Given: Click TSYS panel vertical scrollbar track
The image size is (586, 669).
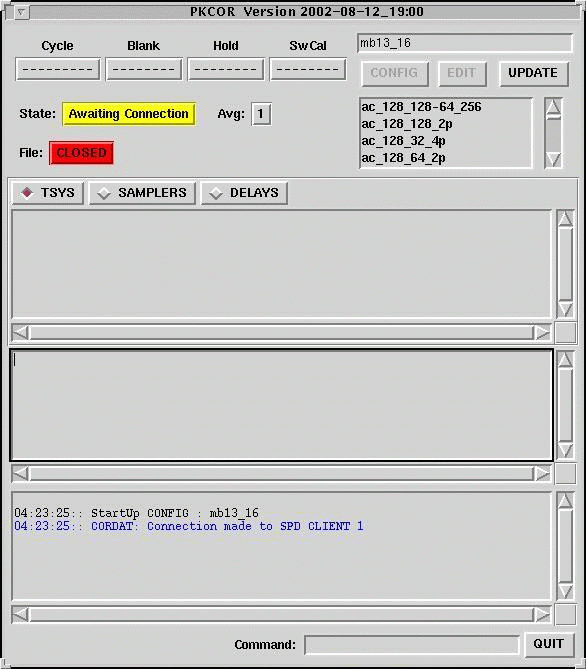Looking at the screenshot, I should (x=566, y=264).
